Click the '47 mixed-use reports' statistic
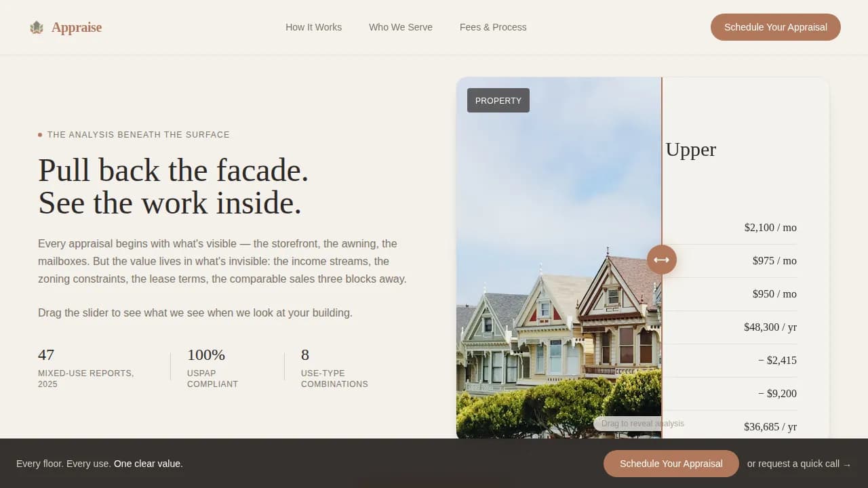The image size is (868, 488). click(86, 368)
